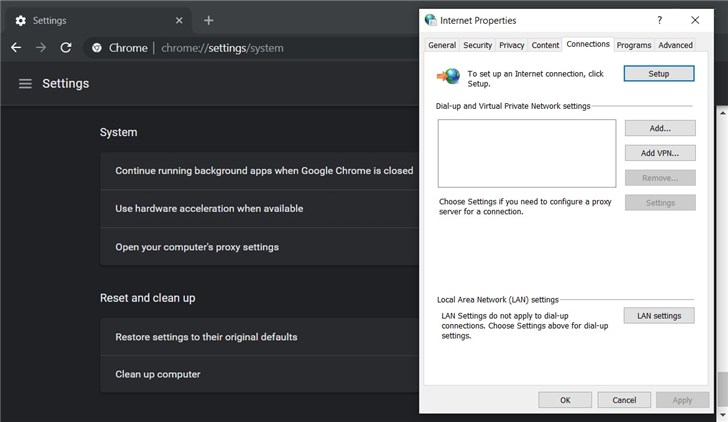Reload the Chrome settings page
Screen dimensions: 728x422
(x=66, y=47)
